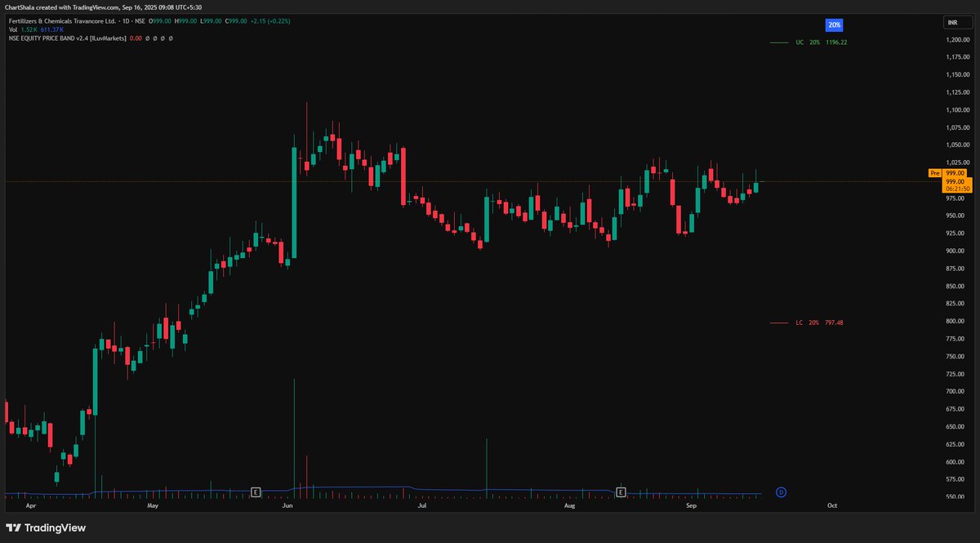980x543 pixels.
Task: Click the 550.00 price axis label
Action: pos(957,497)
